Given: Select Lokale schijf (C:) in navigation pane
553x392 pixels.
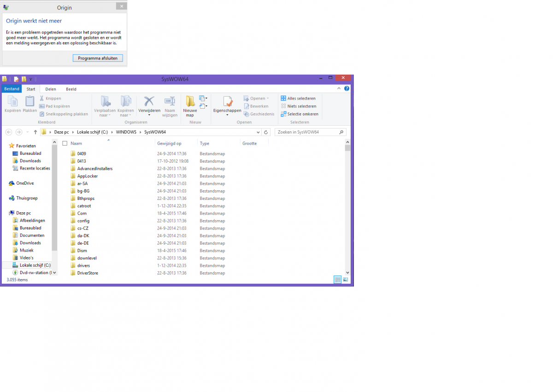Looking at the screenshot, I should (x=31, y=265).
